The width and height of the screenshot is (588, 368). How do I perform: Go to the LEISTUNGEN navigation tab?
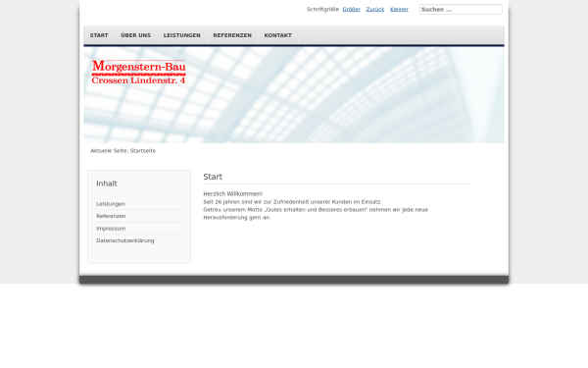182,35
